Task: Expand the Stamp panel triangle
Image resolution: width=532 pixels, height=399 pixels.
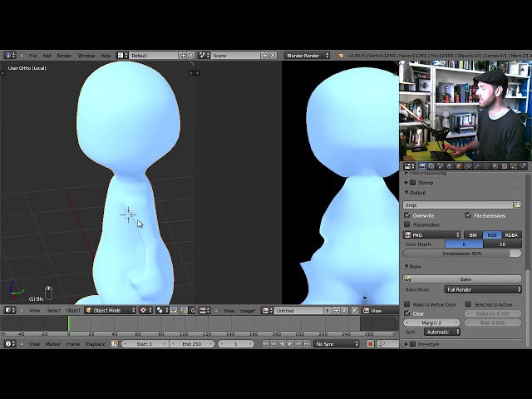Action: point(406,183)
